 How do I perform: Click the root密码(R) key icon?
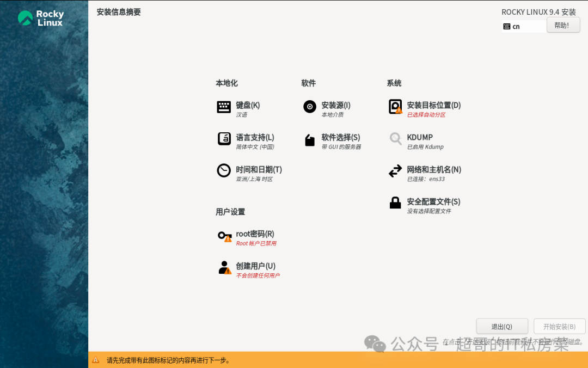point(224,237)
